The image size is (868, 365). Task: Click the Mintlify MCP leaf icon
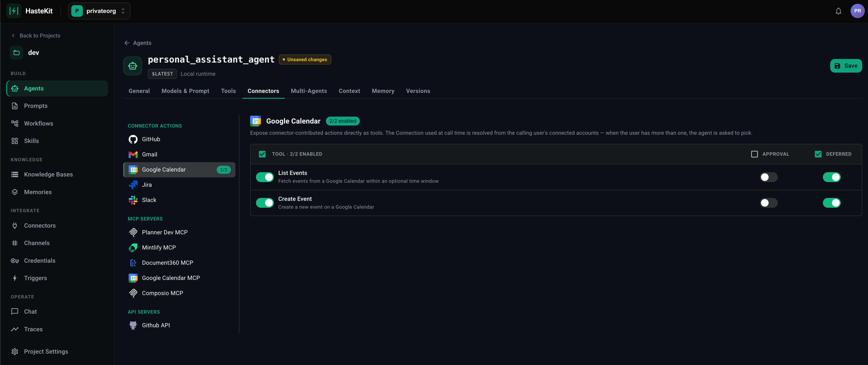tap(133, 247)
